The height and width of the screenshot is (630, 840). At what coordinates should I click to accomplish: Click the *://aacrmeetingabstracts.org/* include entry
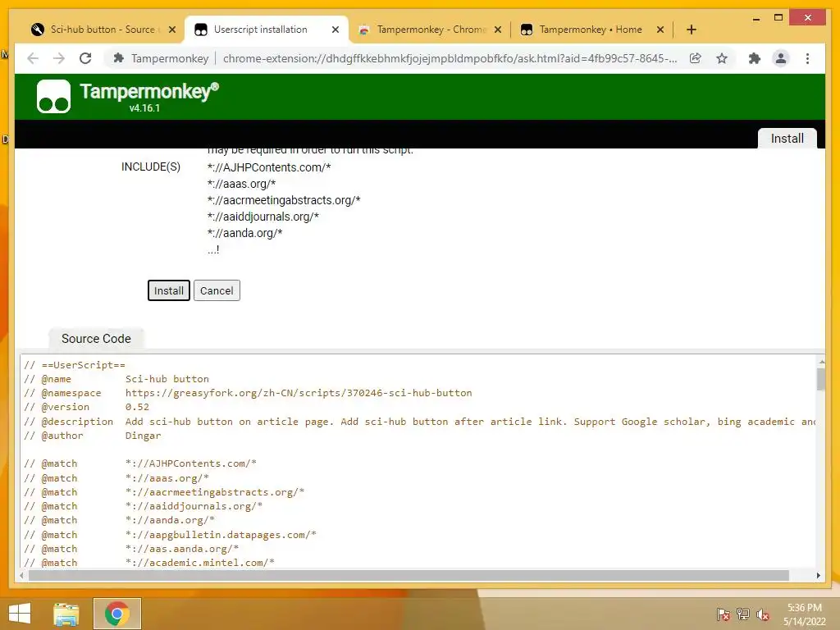click(284, 200)
